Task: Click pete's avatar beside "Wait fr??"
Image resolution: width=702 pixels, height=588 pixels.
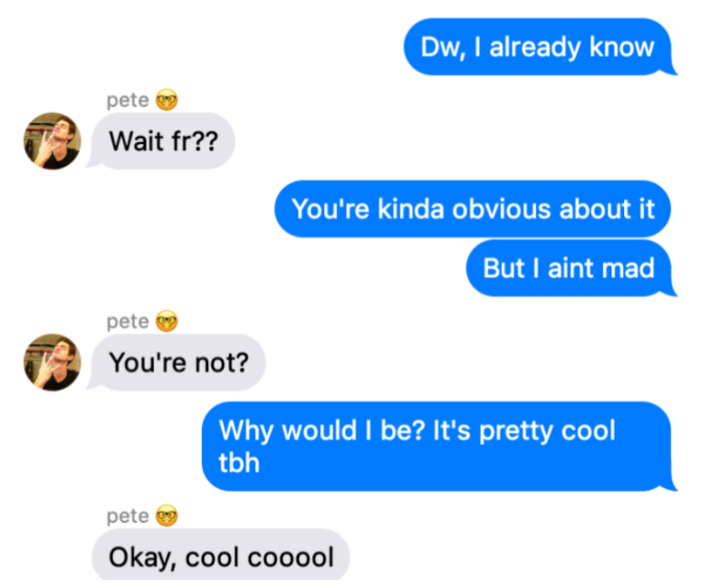Action: (52, 140)
